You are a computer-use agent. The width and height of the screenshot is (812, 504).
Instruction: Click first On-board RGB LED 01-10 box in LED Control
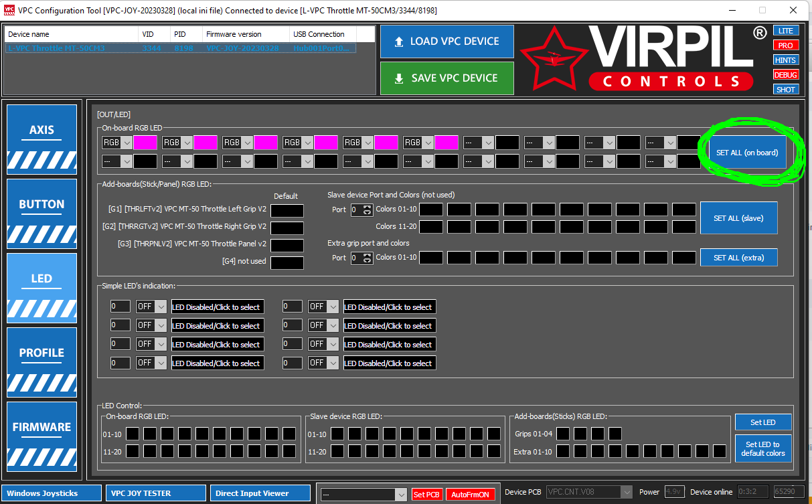click(133, 434)
